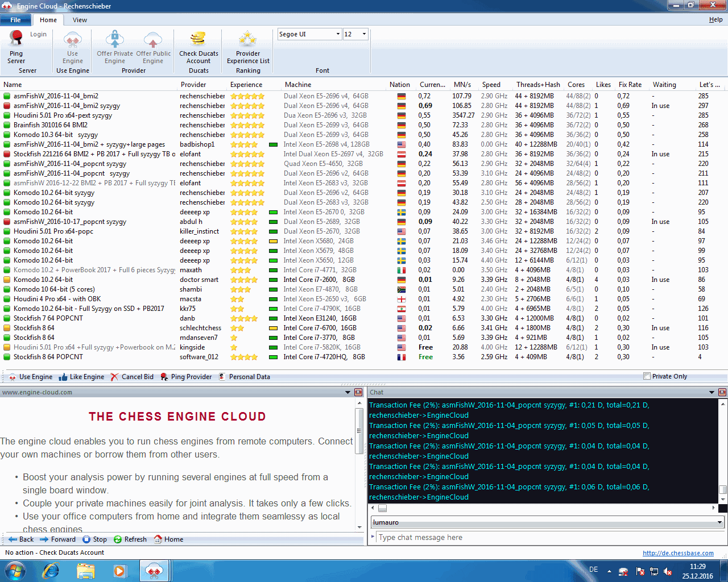Click the Engine Cloud taskbar icon
Image resolution: width=728 pixels, height=582 pixels.
click(154, 570)
